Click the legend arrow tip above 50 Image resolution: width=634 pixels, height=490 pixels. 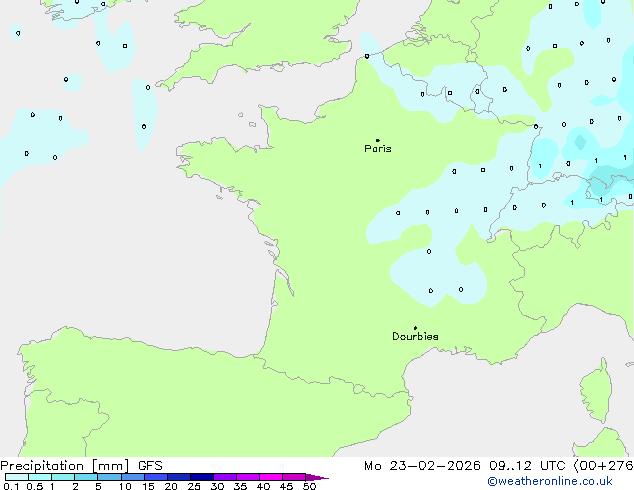317,477
